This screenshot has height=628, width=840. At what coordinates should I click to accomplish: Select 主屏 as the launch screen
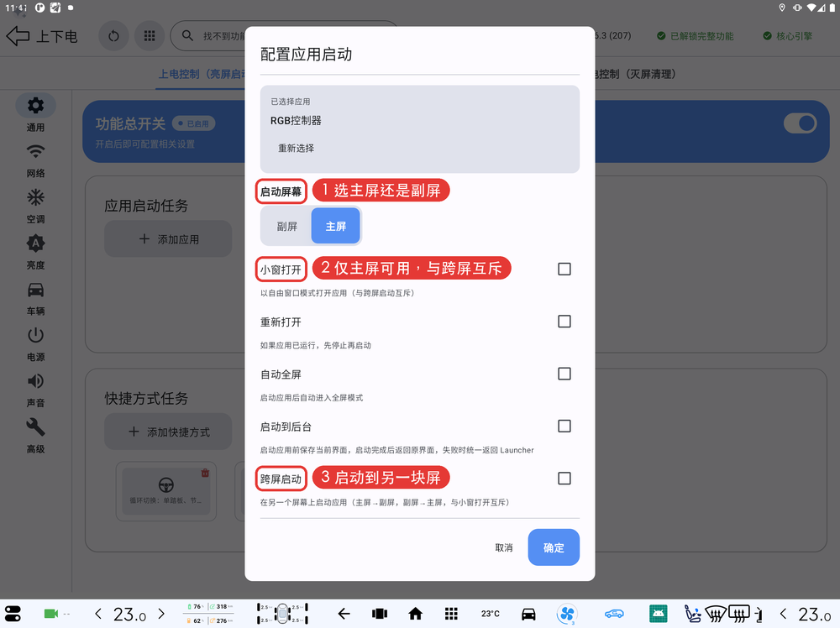[336, 226]
